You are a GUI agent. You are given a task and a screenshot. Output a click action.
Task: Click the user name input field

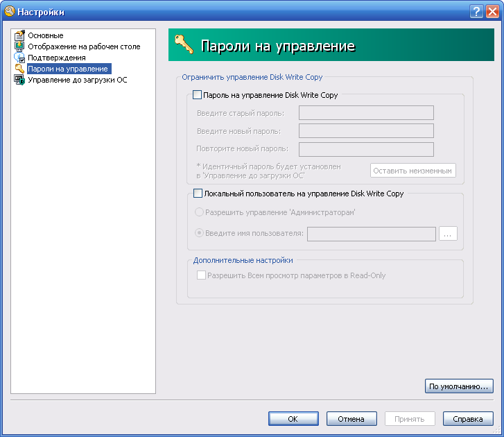(372, 234)
